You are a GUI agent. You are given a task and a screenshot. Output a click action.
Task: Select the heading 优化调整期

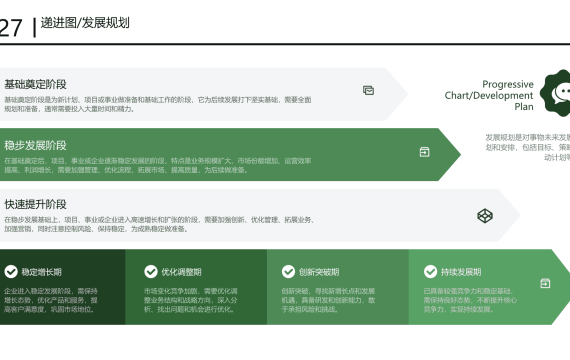tap(181, 272)
